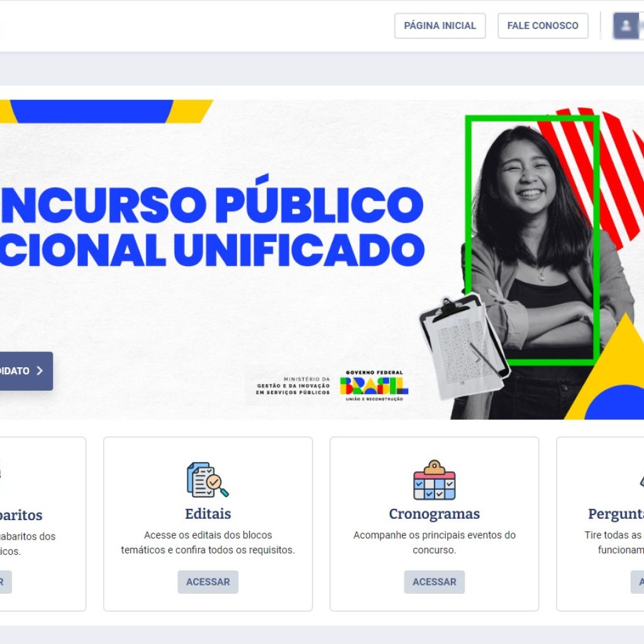Click ACESSAR button under Editais
The width and height of the screenshot is (644, 644).
(x=208, y=582)
